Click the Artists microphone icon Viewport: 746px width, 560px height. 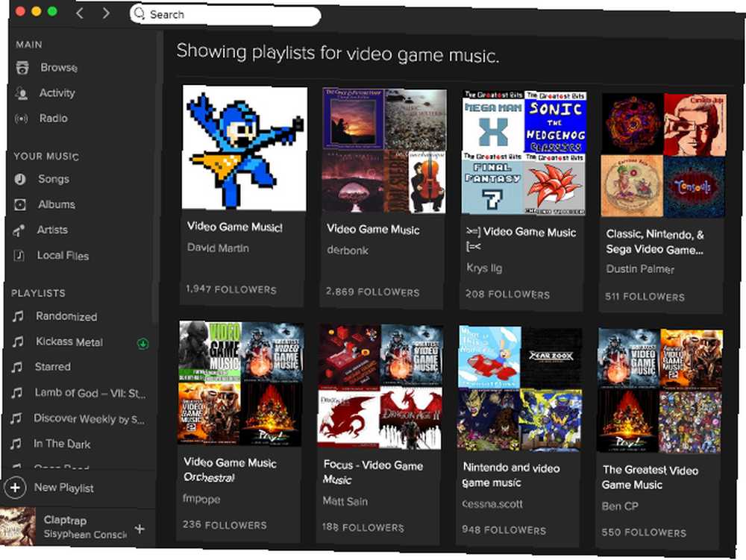[19, 230]
